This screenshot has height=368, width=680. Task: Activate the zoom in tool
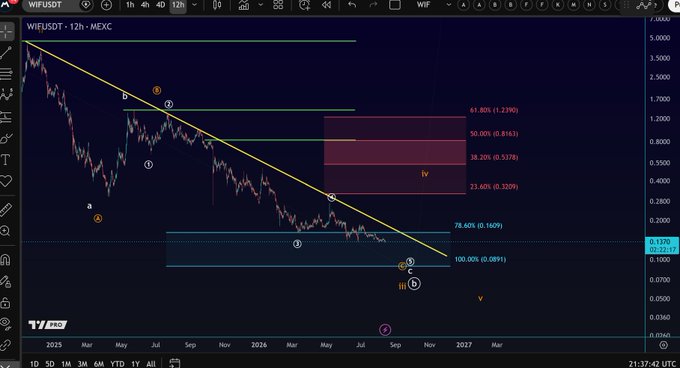(6, 231)
